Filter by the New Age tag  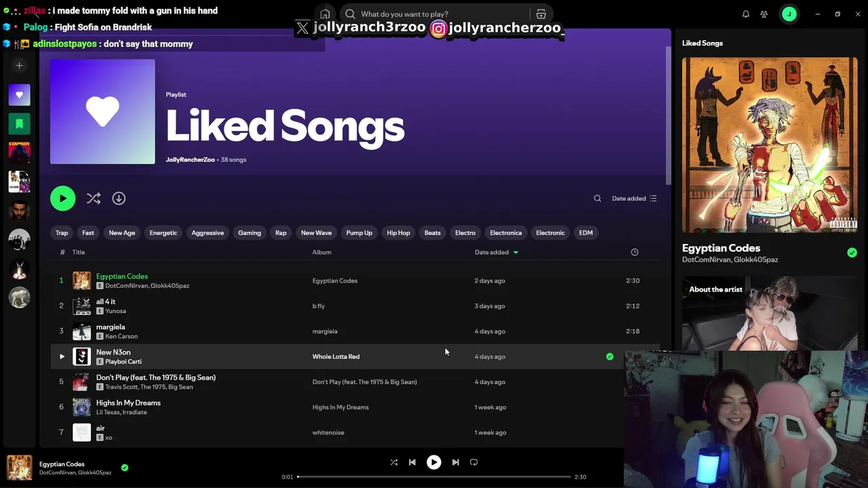pos(122,232)
